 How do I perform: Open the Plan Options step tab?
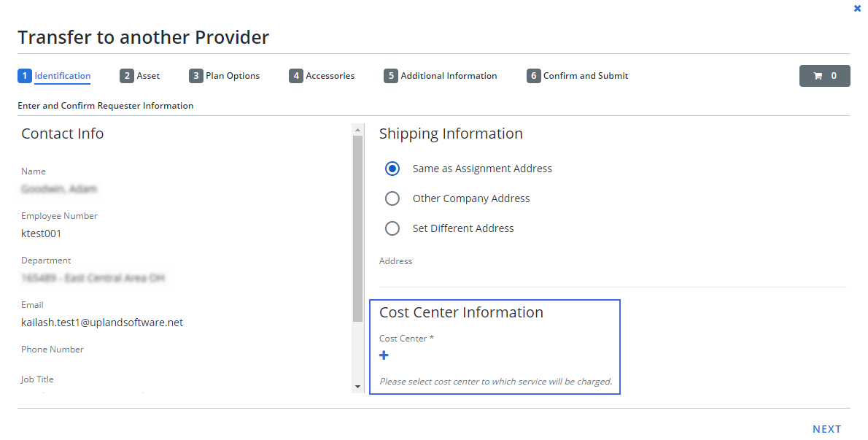233,76
